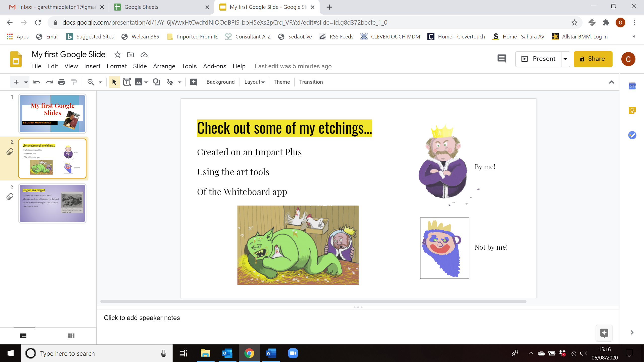
Task: Click the paint format roller icon
Action: [74, 82]
